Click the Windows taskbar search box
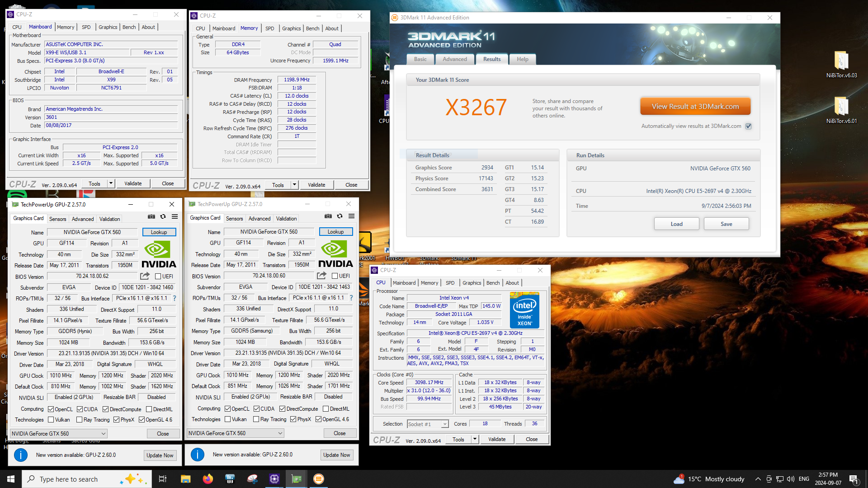868x488 pixels. pos(87,479)
